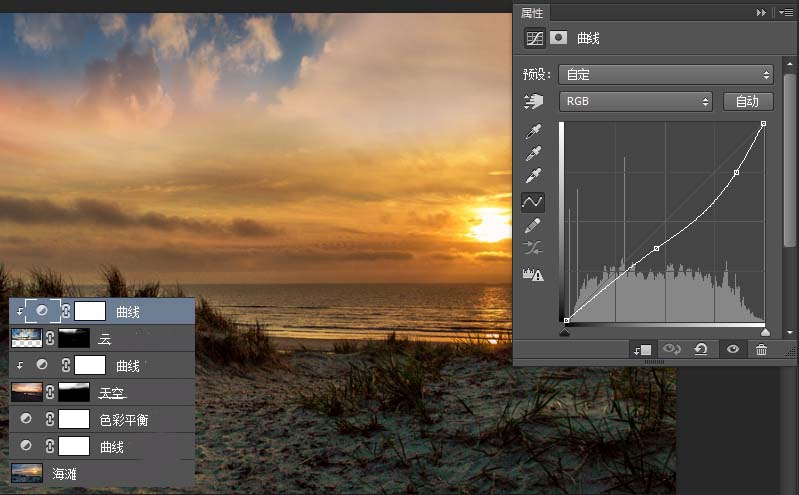The image size is (799, 495).
Task: Click the 色彩平衡 layer mask thumbnail
Action: [x=74, y=419]
